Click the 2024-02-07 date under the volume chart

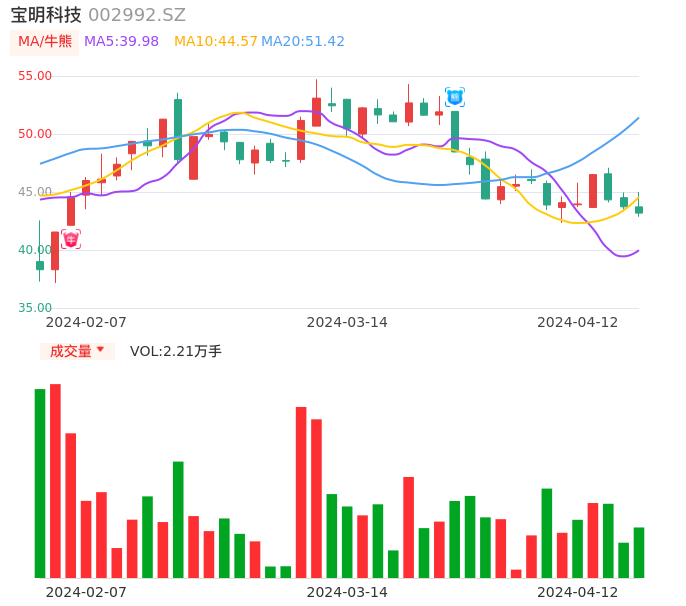pyautogui.click(x=86, y=592)
